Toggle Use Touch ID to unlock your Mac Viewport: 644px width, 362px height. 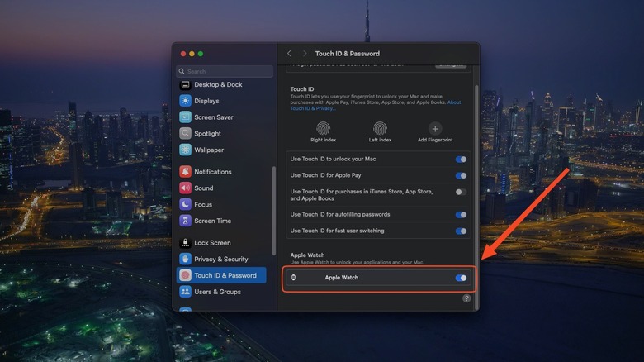461,159
